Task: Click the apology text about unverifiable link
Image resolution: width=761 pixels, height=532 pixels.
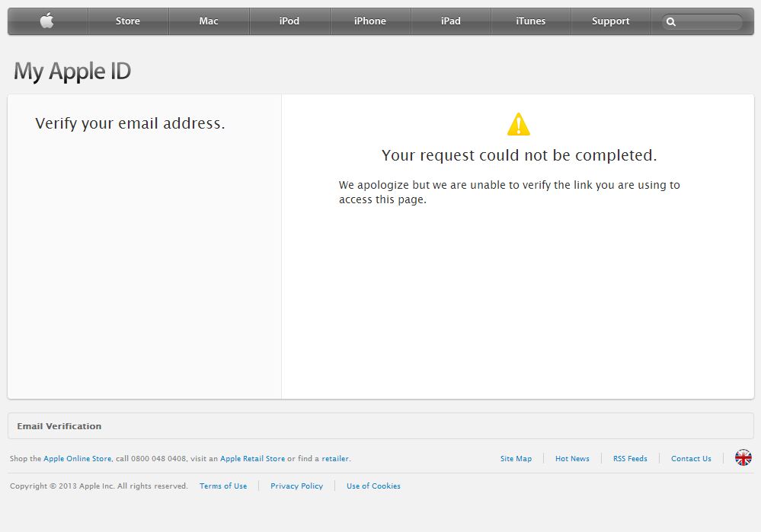Action: [x=509, y=192]
